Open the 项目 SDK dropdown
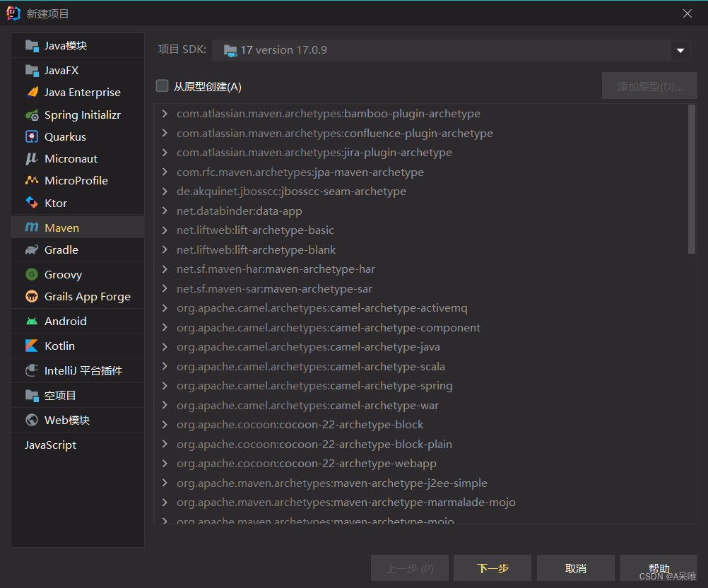This screenshot has height=588, width=708. point(680,50)
